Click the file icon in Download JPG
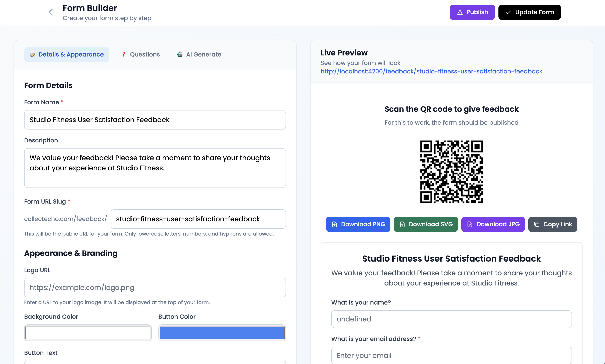 pyautogui.click(x=470, y=225)
